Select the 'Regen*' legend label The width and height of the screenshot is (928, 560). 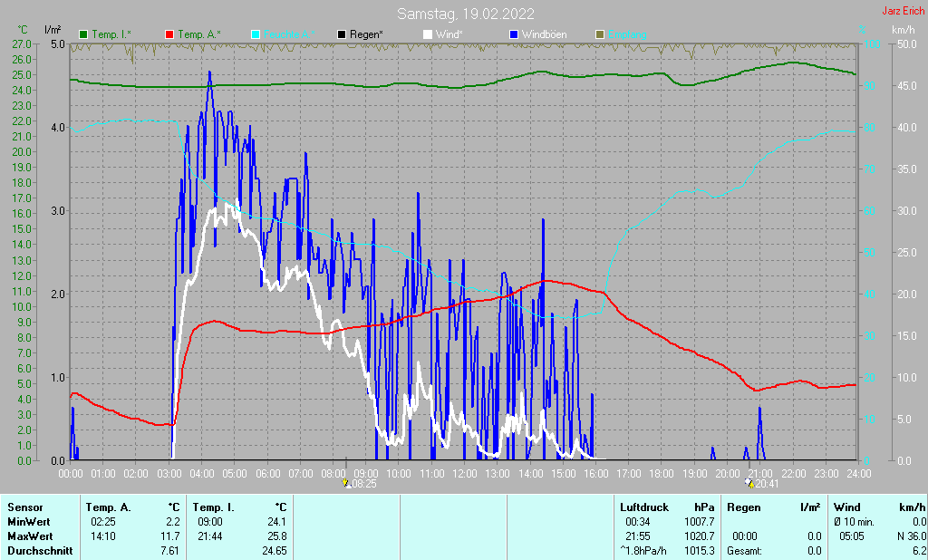coord(366,34)
